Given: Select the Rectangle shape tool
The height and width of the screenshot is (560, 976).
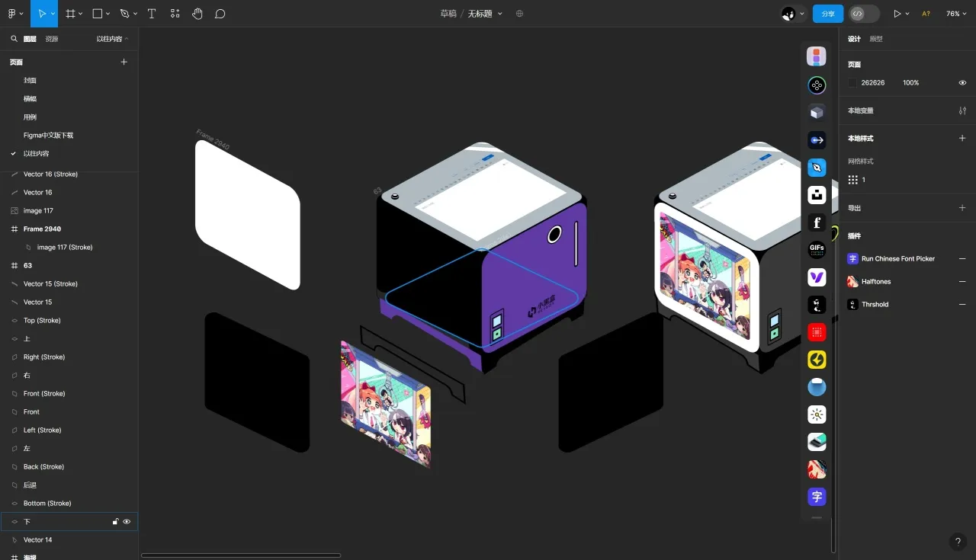Looking at the screenshot, I should pos(98,14).
